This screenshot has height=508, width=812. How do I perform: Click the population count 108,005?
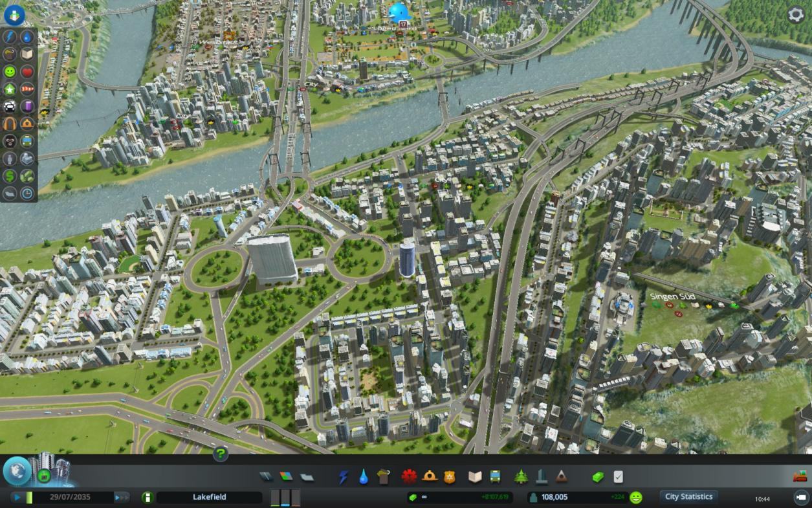[554, 498]
